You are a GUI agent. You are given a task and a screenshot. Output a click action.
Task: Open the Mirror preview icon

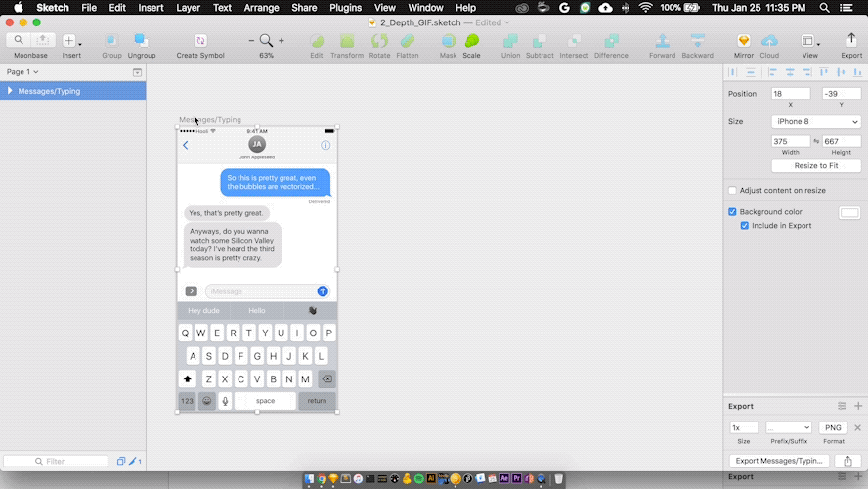tap(744, 41)
